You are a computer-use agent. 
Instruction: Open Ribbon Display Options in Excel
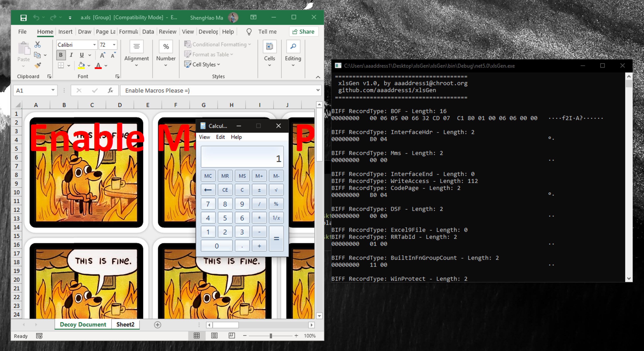tap(253, 17)
